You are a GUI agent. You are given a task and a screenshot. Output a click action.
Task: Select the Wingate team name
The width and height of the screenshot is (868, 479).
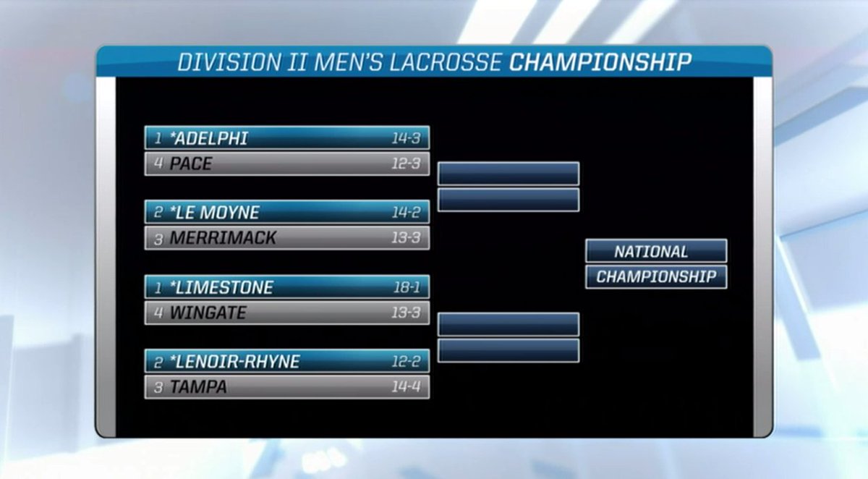coord(208,313)
